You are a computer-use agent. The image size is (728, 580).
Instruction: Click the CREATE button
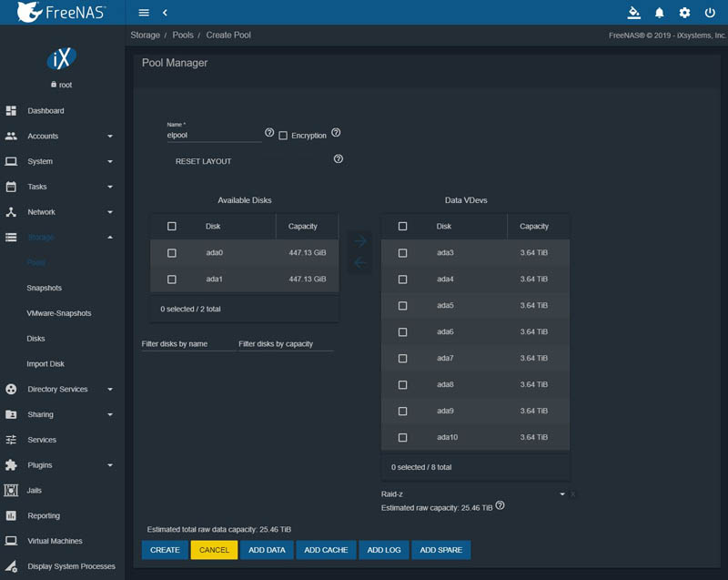tap(165, 550)
